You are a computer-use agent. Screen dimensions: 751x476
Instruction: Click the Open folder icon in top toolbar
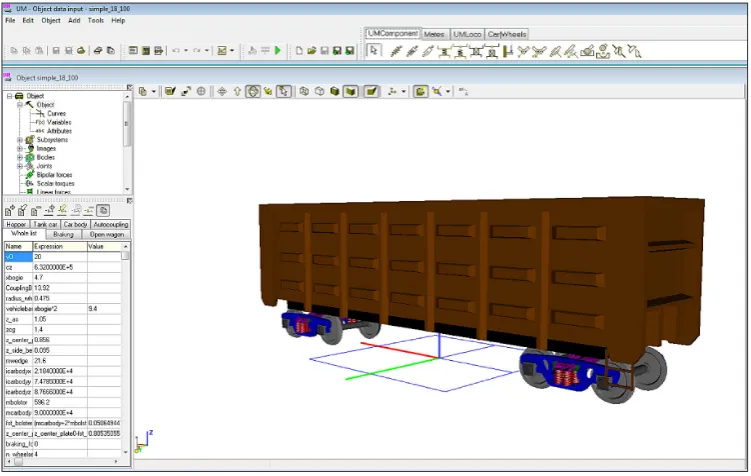coord(311,50)
